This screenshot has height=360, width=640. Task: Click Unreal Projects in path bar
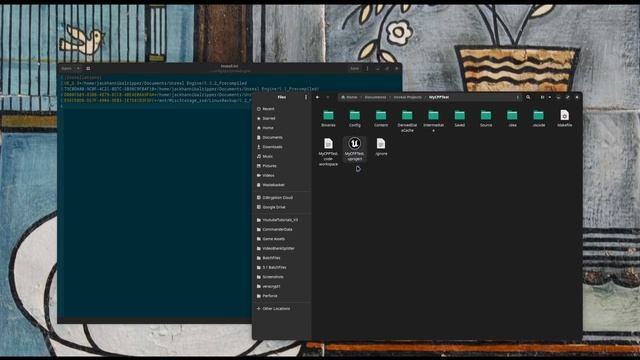click(407, 97)
